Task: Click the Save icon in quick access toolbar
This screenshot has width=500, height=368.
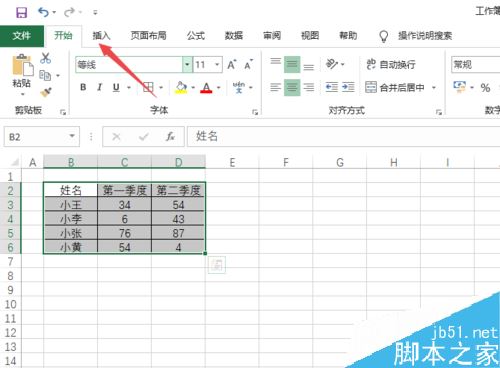Action: (22, 13)
